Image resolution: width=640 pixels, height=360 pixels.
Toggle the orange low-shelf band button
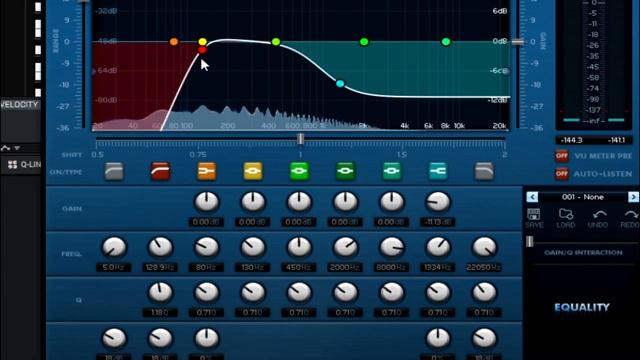point(207,171)
